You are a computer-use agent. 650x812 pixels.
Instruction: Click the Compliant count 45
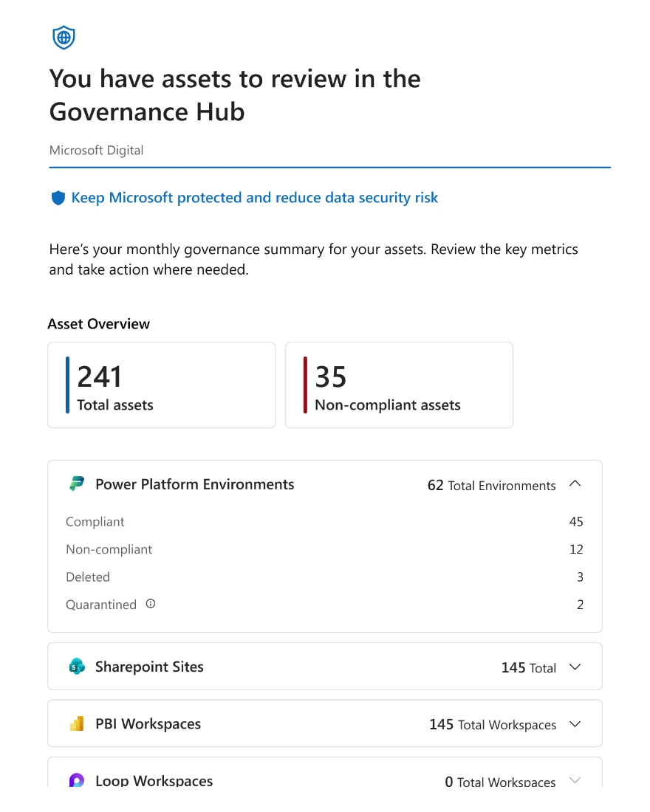tap(576, 521)
